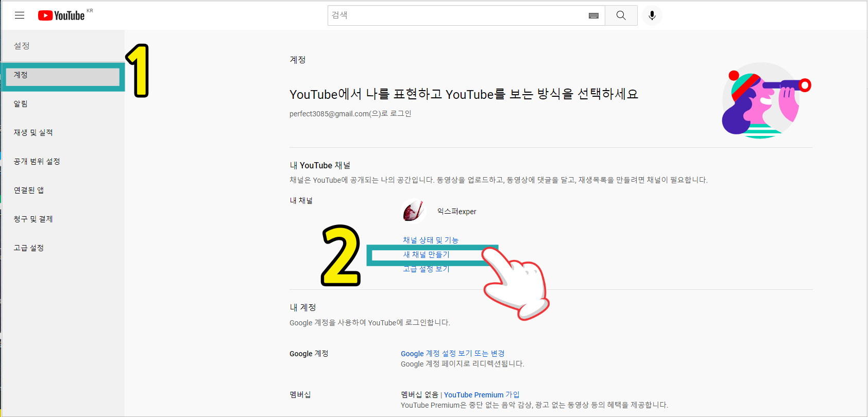Screen dimensions: 868x417
Task: Click the 익스퍼exper channel avatar
Action: pos(413,211)
